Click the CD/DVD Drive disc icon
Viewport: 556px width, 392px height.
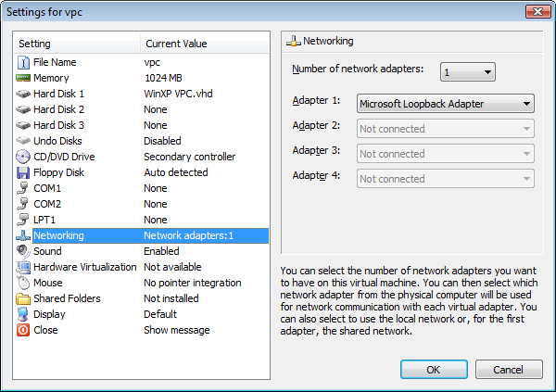pyautogui.click(x=23, y=157)
